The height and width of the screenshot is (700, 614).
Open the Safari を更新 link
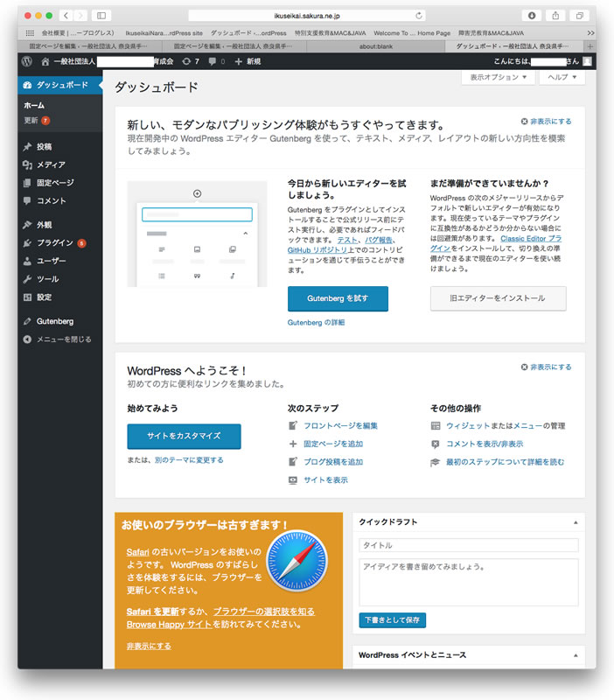pos(152,612)
